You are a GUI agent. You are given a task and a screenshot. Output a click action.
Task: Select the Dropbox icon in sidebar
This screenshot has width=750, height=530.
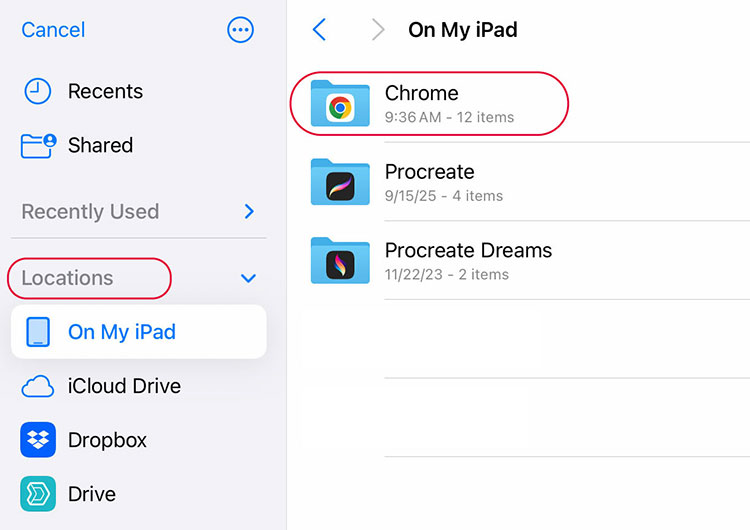tap(38, 440)
